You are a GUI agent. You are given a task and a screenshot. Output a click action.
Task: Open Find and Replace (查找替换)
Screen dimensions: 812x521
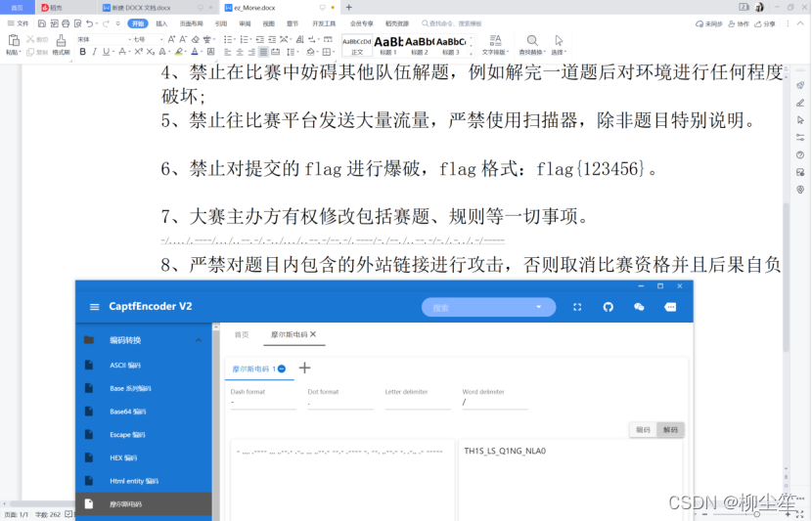point(531,45)
